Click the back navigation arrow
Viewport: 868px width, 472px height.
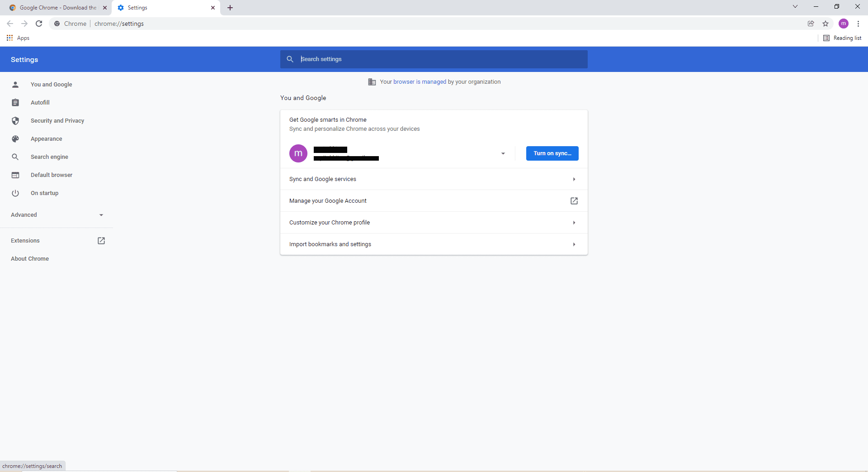(x=10, y=24)
